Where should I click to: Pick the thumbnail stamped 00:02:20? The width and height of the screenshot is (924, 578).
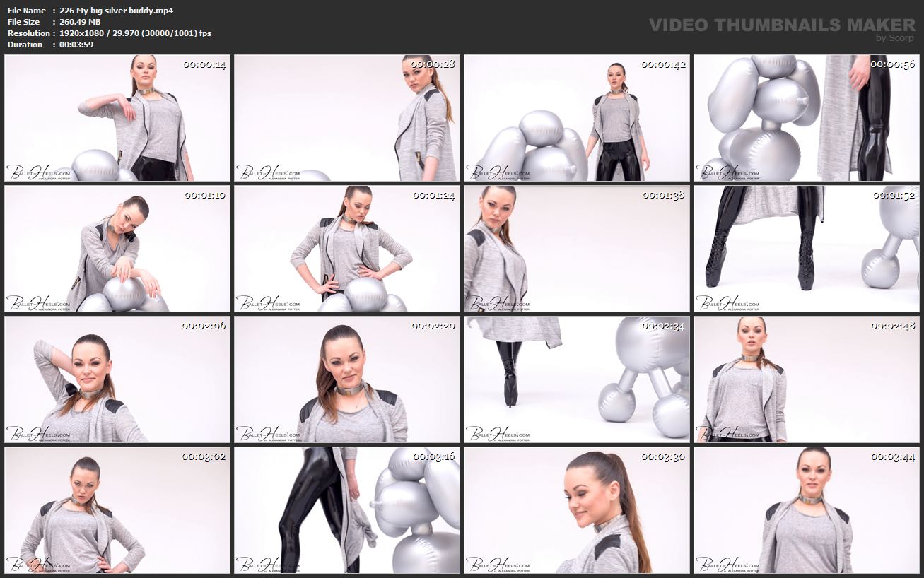coord(347,379)
